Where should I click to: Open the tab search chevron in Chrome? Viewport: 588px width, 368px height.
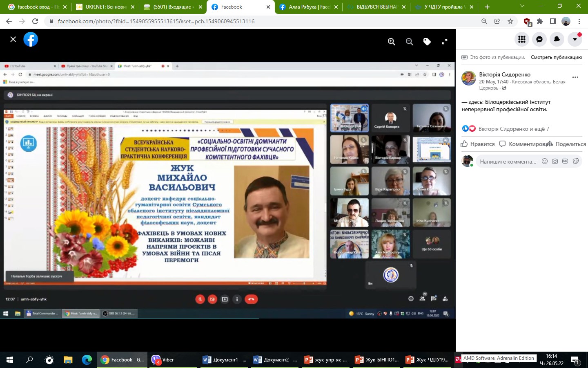522,6
